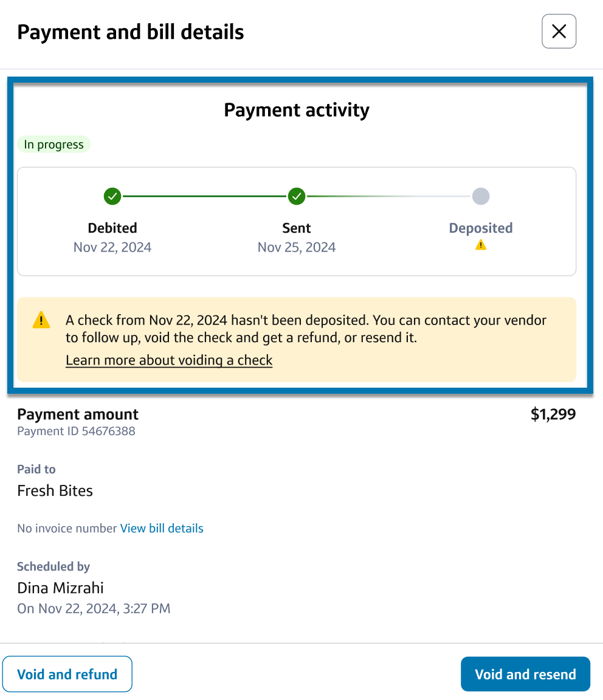Screen dimensions: 603x700
Task: Open the View bill details link
Action: pos(162,528)
